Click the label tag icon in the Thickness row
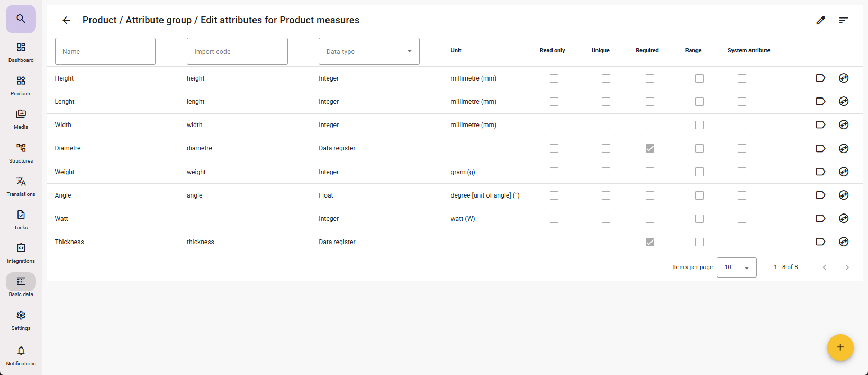868x375 pixels. coord(820,242)
